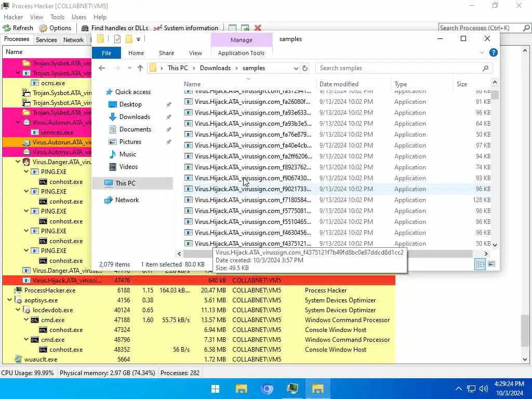Open recent locations dropdown arrow
Viewport: 532px width, 399px height.
(x=129, y=68)
